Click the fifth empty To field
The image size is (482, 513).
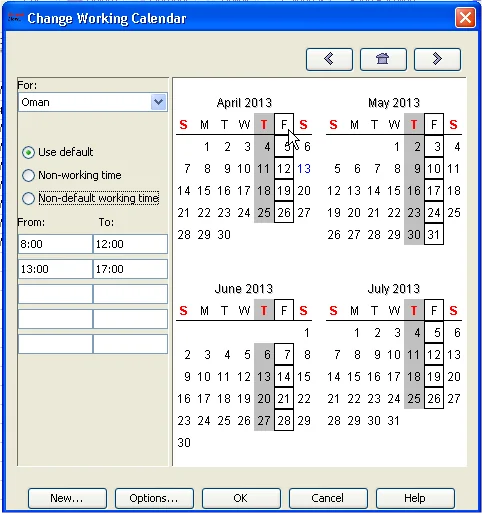point(130,344)
